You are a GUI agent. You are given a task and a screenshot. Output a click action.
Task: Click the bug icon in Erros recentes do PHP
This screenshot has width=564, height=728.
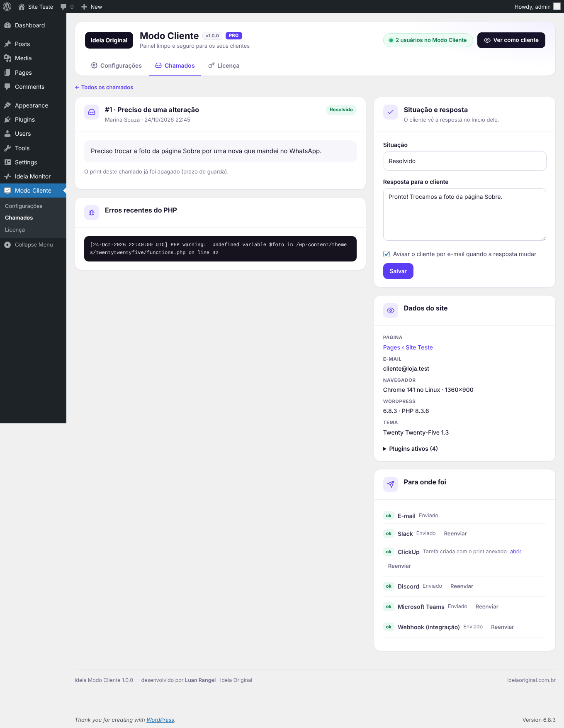[x=92, y=213]
